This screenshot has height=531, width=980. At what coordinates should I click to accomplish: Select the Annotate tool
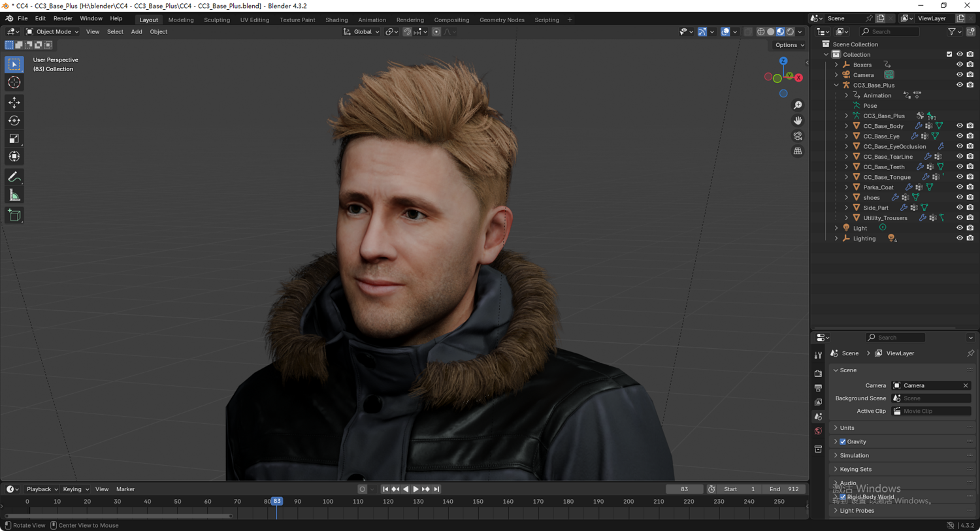pos(14,177)
